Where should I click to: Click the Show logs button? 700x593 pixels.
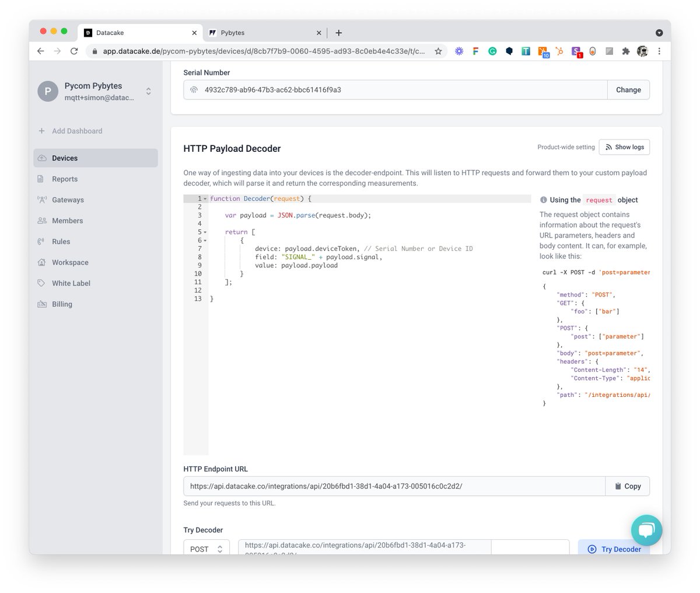point(624,147)
